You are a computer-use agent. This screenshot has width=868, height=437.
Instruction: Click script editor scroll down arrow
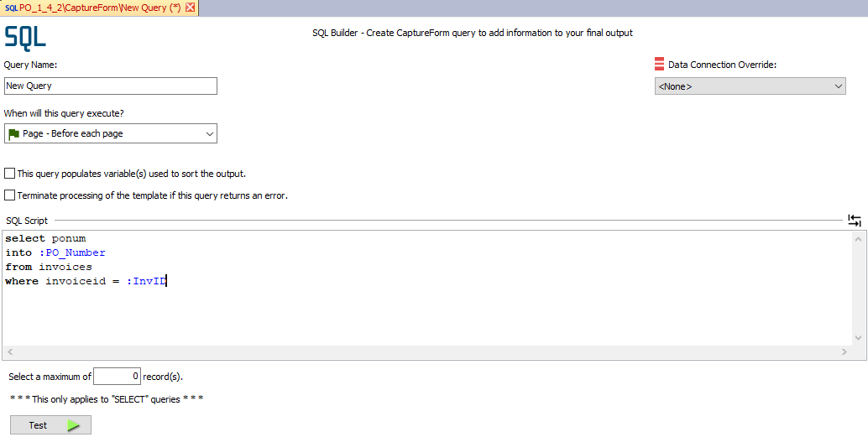tap(859, 337)
